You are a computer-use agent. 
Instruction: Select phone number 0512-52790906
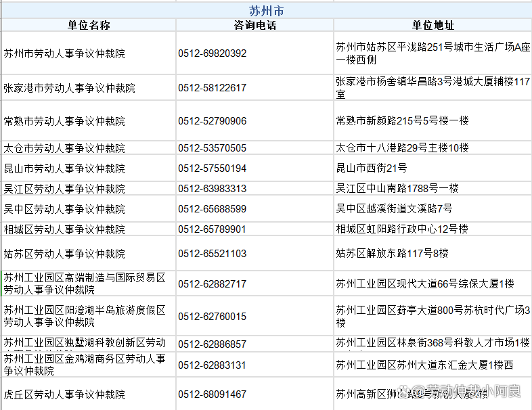point(213,121)
